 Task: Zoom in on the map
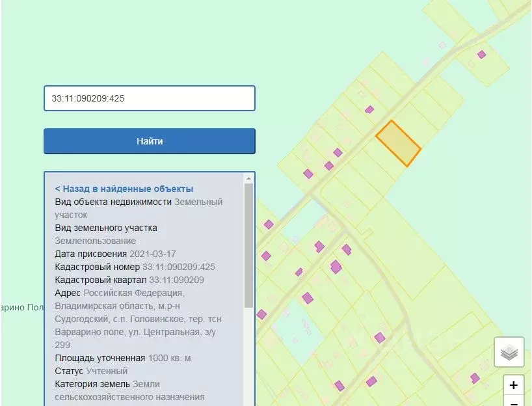coord(513,385)
